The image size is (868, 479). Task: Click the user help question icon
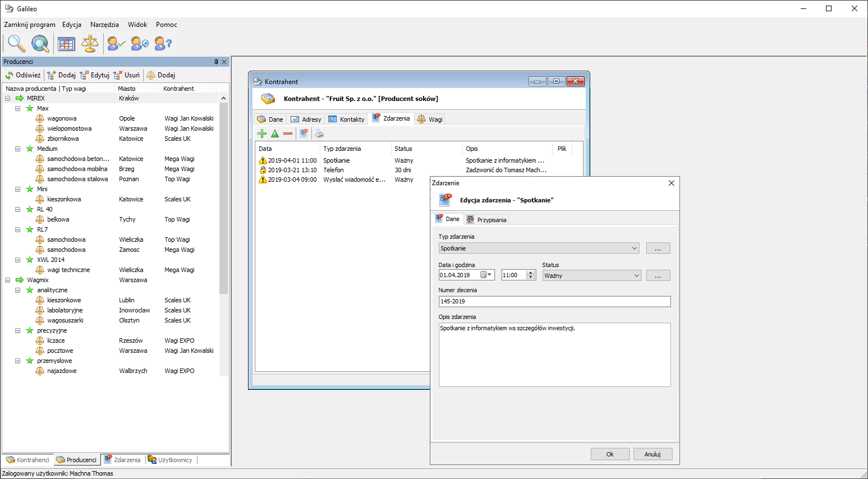(x=163, y=43)
